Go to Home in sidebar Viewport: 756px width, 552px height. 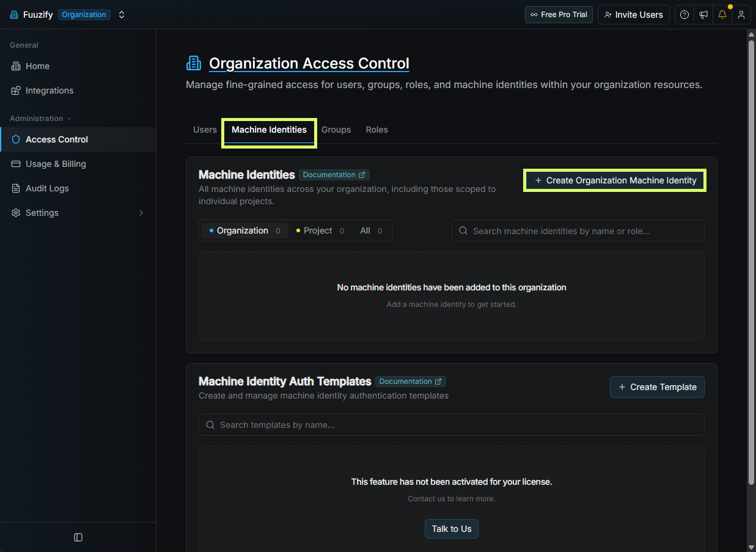pos(78,66)
